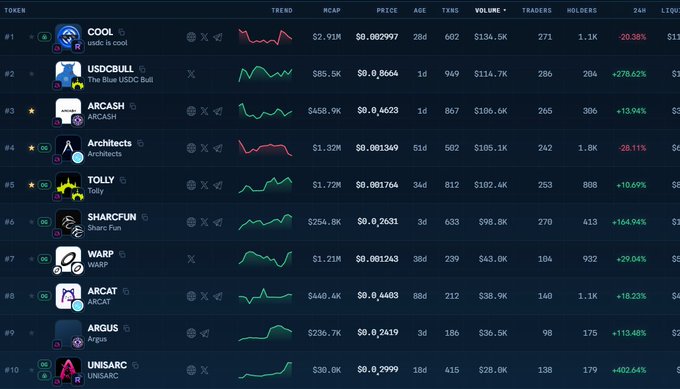Open ARCAT cat logo thumbnail

point(69,296)
